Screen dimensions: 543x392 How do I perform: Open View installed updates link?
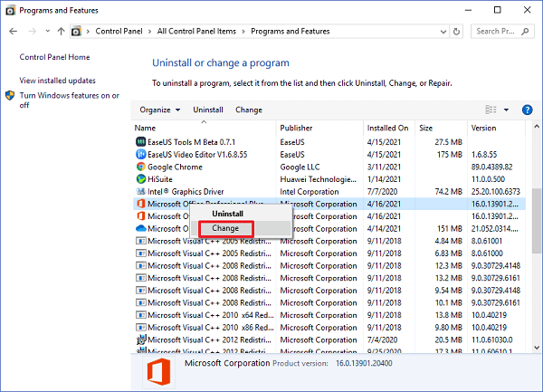tap(58, 81)
